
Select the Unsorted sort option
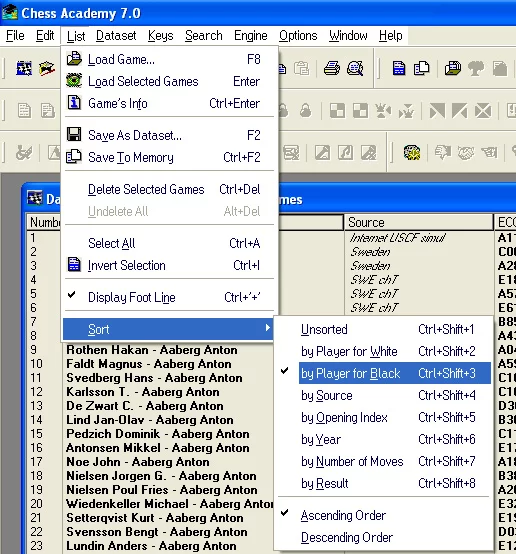click(x=383, y=329)
